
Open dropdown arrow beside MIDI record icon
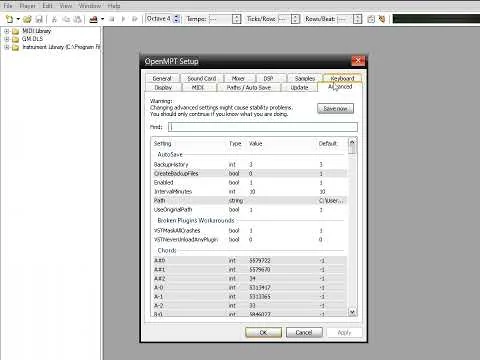(x=102, y=19)
